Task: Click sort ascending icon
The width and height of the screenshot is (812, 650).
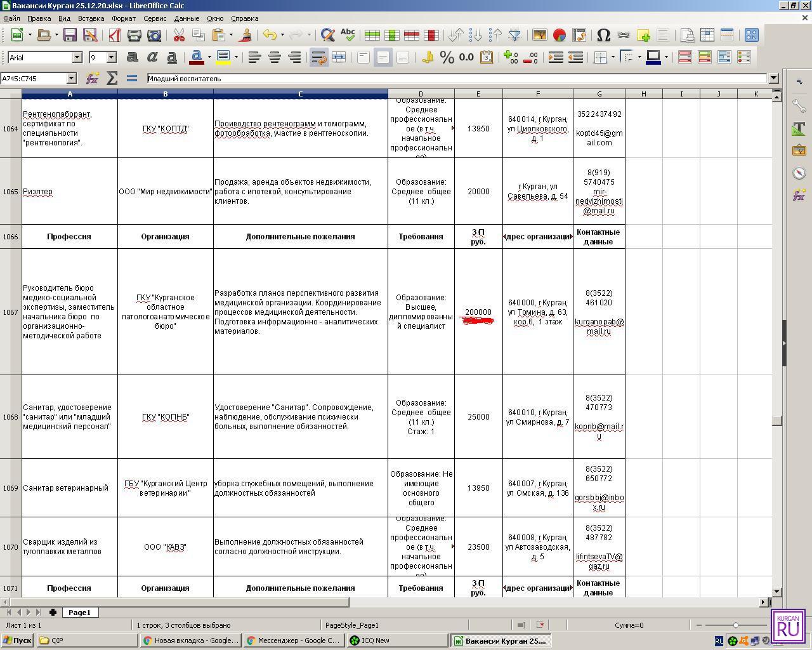Action: point(476,35)
